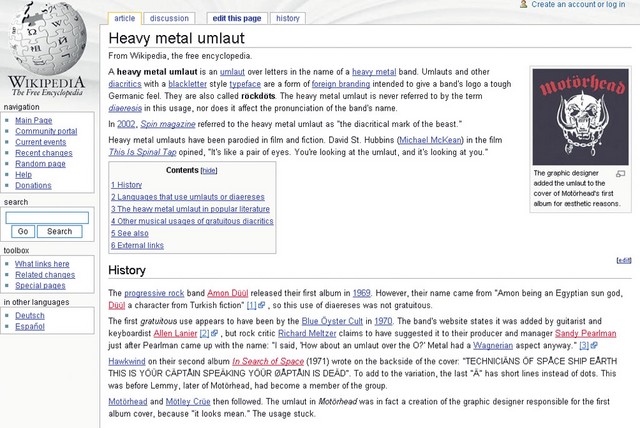Viewport: 640px width, 428px height.
Task: Open the Help link in the sidebar
Action: point(23,175)
